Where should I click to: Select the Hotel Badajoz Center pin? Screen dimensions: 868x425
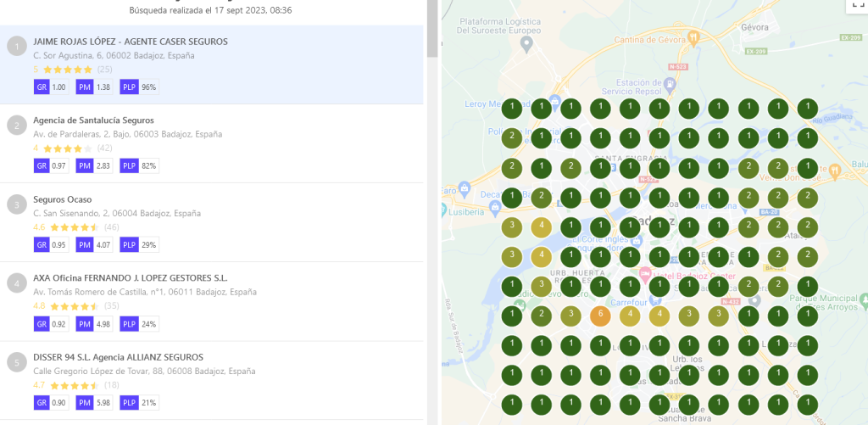644,273
